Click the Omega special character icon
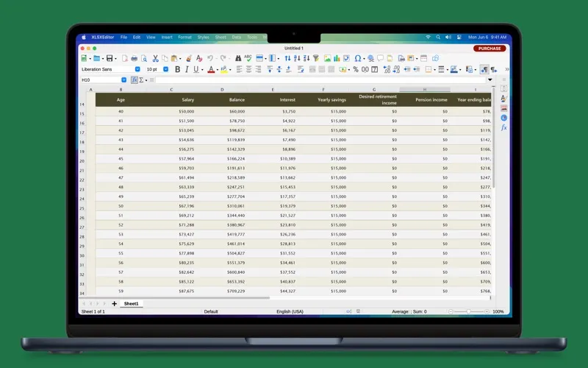Viewport: 588px width, 368px height. point(358,58)
